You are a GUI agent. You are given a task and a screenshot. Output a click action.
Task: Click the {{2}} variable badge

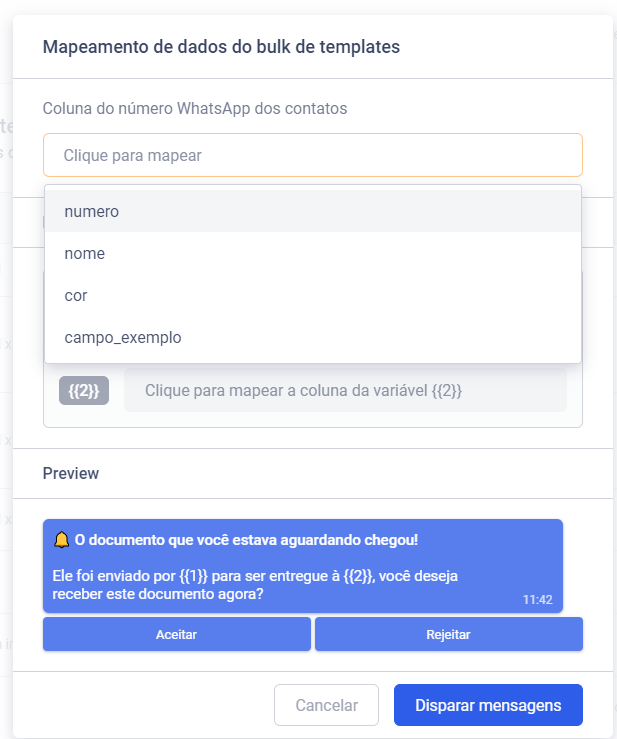click(83, 390)
